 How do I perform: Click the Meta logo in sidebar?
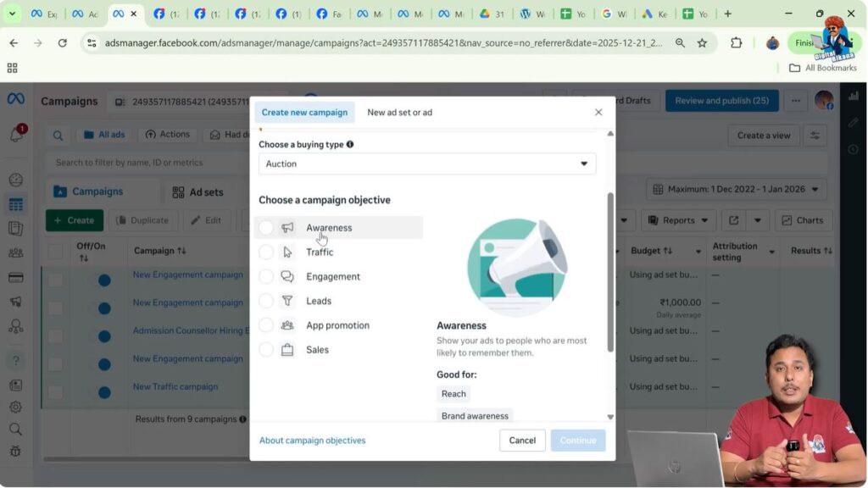pos(15,98)
